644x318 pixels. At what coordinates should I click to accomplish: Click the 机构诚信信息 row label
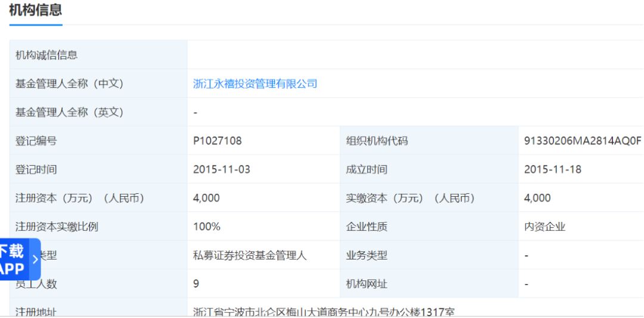[x=47, y=55]
